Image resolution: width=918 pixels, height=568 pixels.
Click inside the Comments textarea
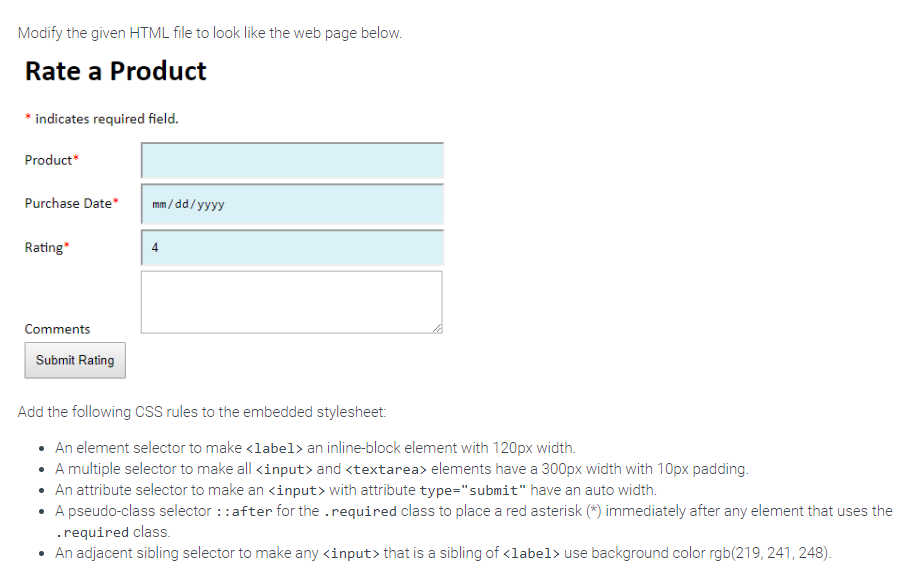pyautogui.click(x=292, y=302)
